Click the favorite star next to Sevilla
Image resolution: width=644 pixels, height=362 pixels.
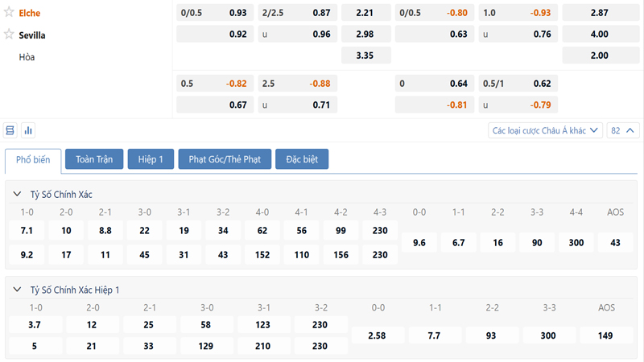pos(10,35)
